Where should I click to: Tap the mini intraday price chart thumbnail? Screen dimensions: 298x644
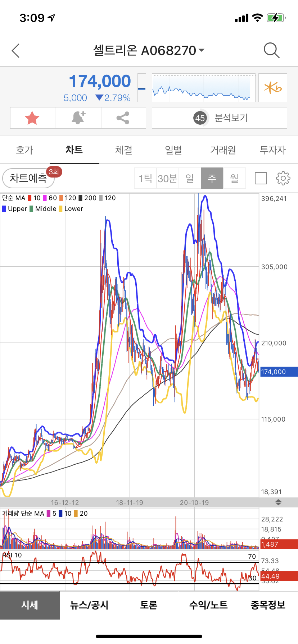point(204,88)
